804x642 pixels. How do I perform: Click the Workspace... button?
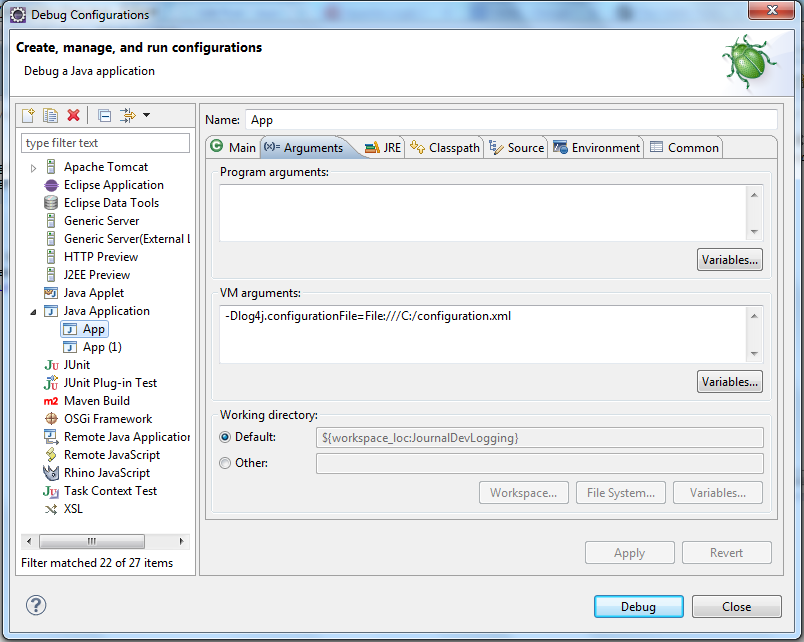point(524,493)
